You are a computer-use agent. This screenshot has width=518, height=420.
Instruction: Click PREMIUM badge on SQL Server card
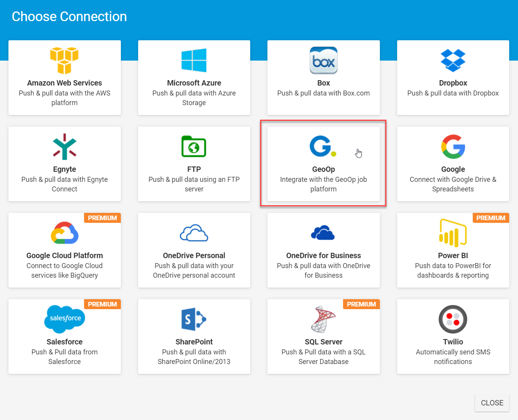click(361, 304)
